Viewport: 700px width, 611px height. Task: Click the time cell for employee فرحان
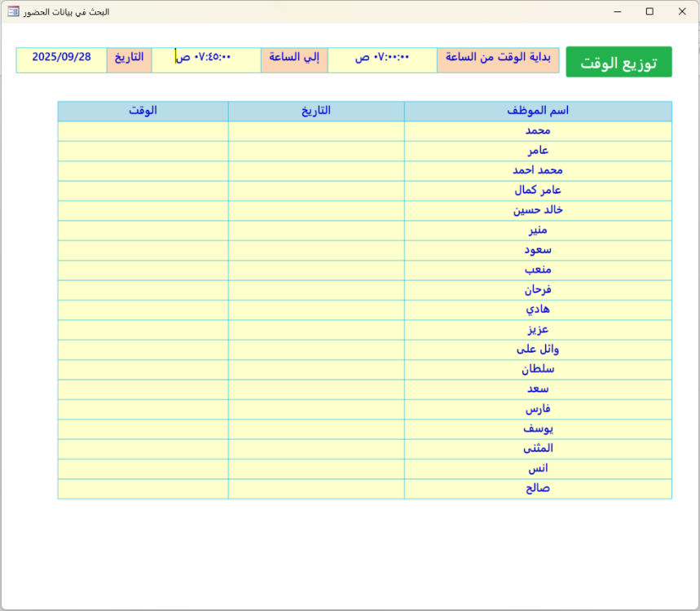point(143,290)
